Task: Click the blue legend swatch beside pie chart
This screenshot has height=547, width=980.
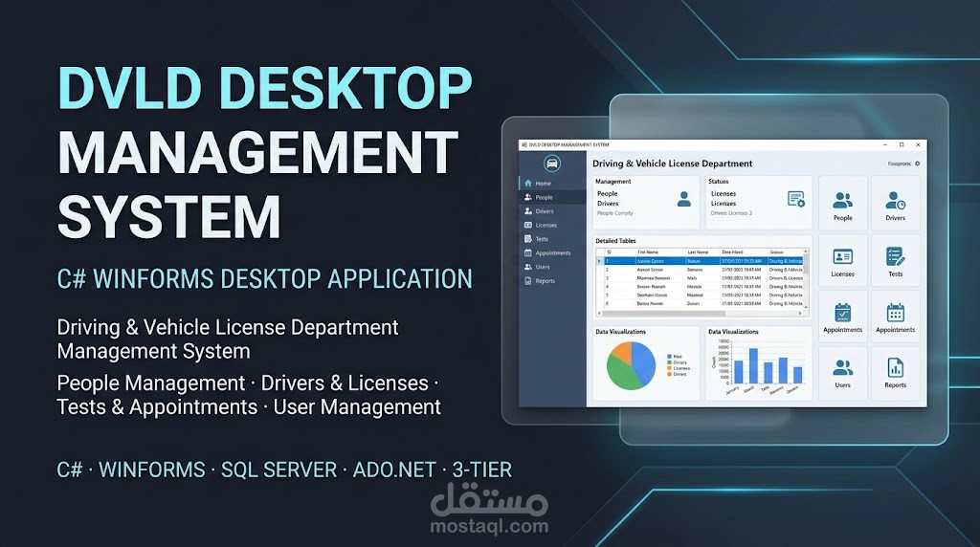Action: click(669, 357)
